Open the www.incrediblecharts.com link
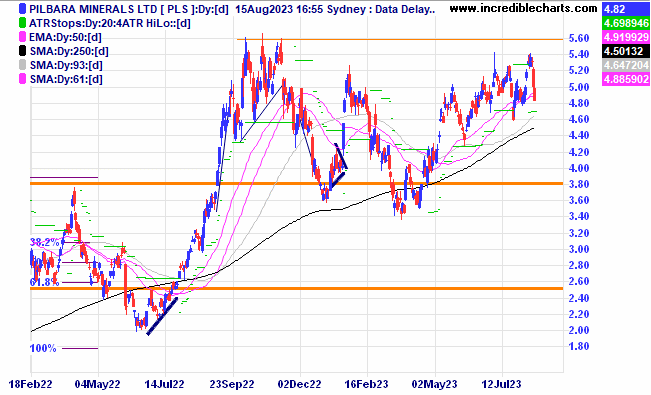The image size is (651, 395). (x=524, y=7)
